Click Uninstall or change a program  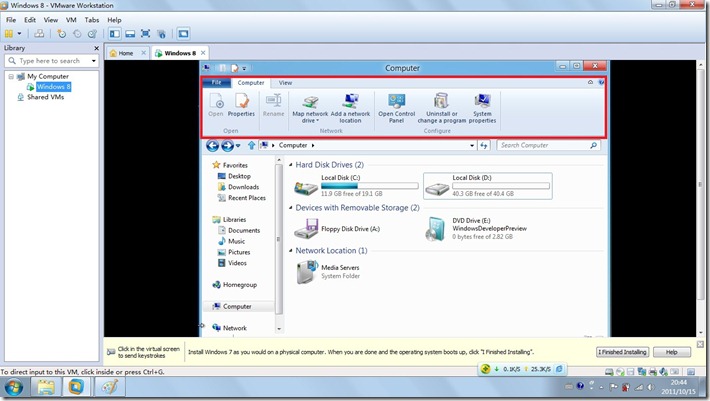[x=441, y=109]
